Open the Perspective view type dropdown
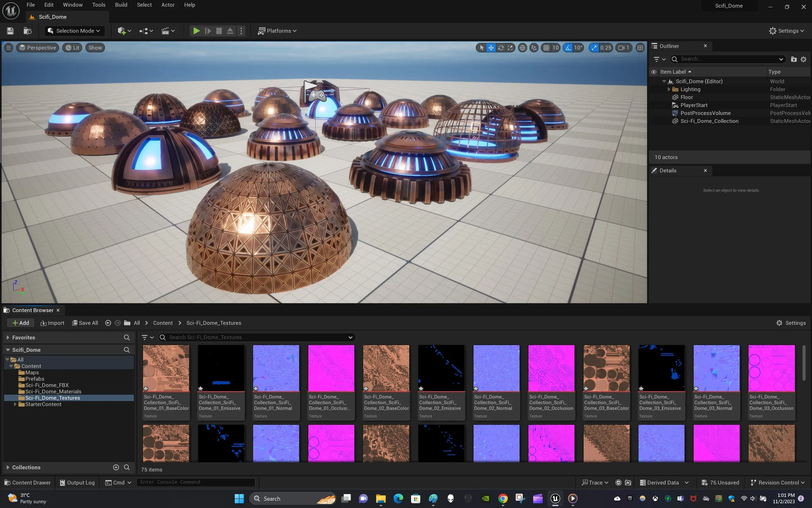Viewport: 812px width, 508px height. (37, 48)
